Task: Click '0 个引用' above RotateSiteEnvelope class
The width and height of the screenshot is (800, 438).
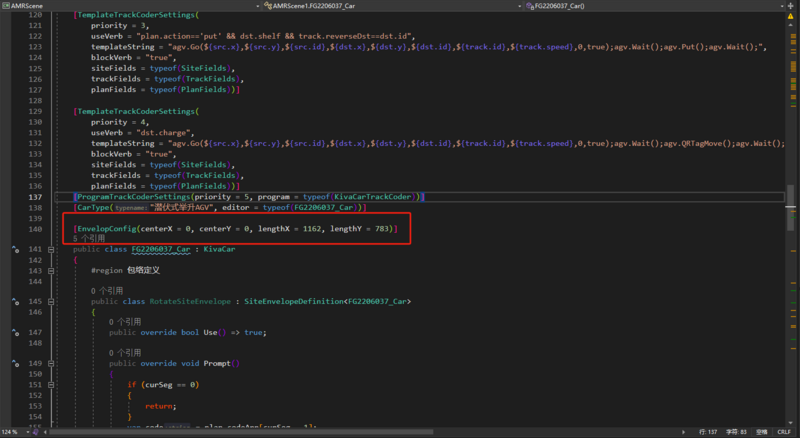Action: click(108, 291)
